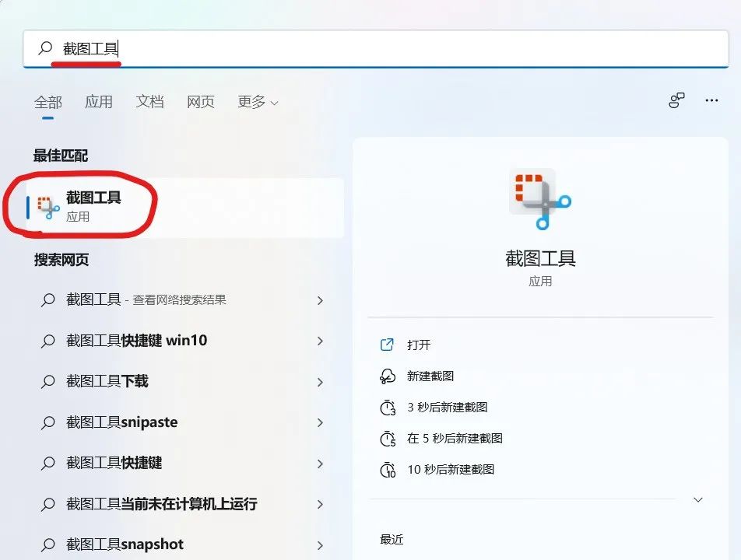Click the search magnifier icon in search box
The image size is (741, 560).
pos(44,48)
